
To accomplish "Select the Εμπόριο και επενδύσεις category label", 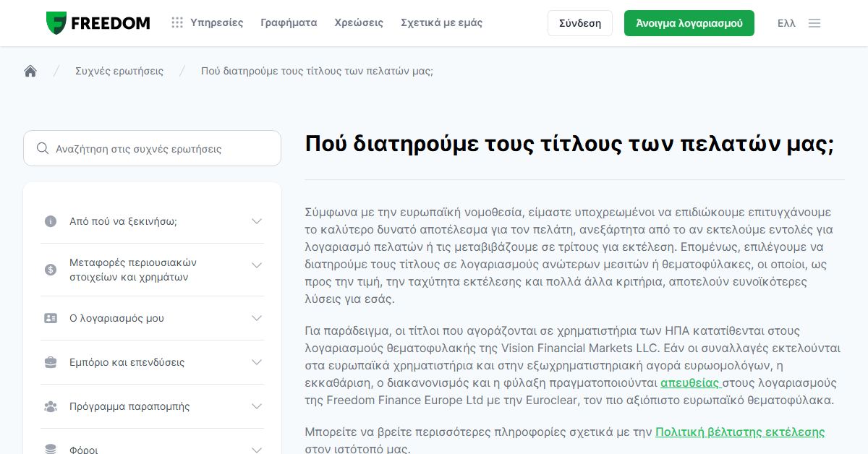I will [x=127, y=362].
